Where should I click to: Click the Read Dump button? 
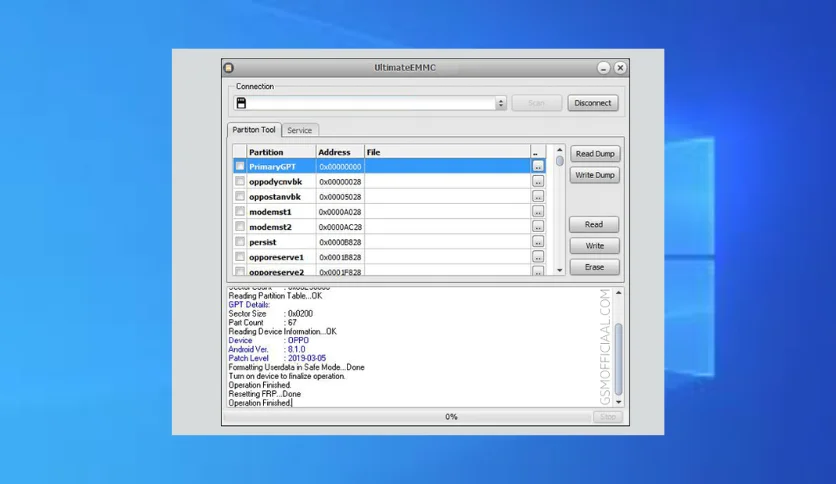[x=595, y=154]
